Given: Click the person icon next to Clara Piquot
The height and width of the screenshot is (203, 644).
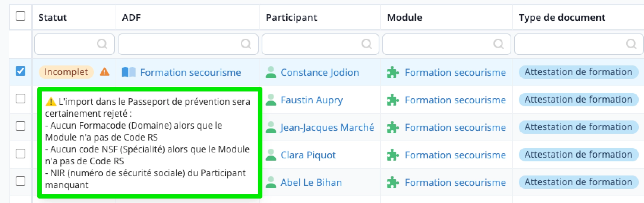Looking at the screenshot, I should pos(271,155).
